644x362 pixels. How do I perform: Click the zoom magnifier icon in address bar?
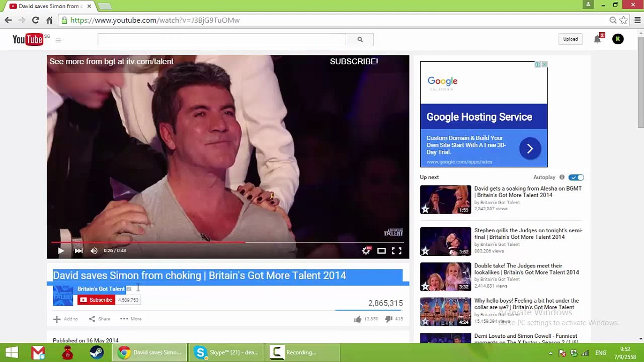pyautogui.click(x=613, y=20)
